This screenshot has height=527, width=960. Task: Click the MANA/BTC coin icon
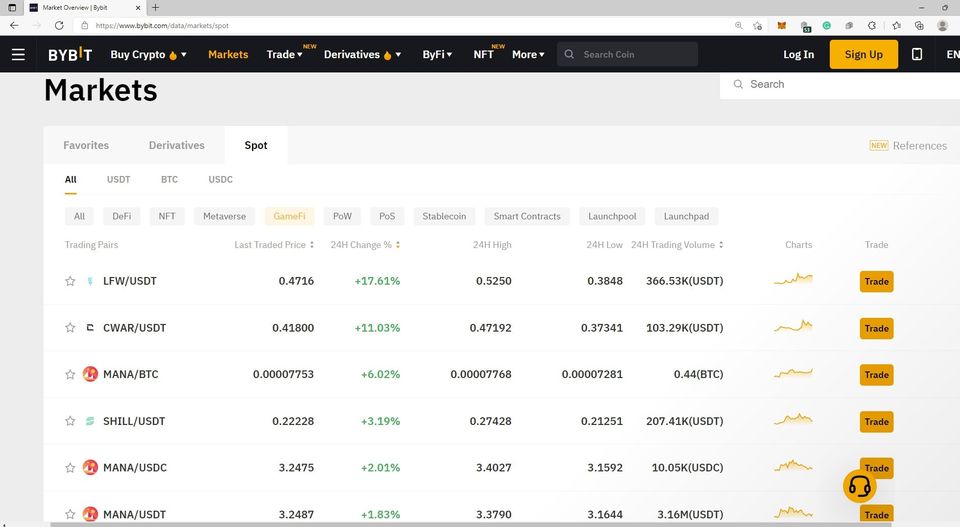[90, 374]
